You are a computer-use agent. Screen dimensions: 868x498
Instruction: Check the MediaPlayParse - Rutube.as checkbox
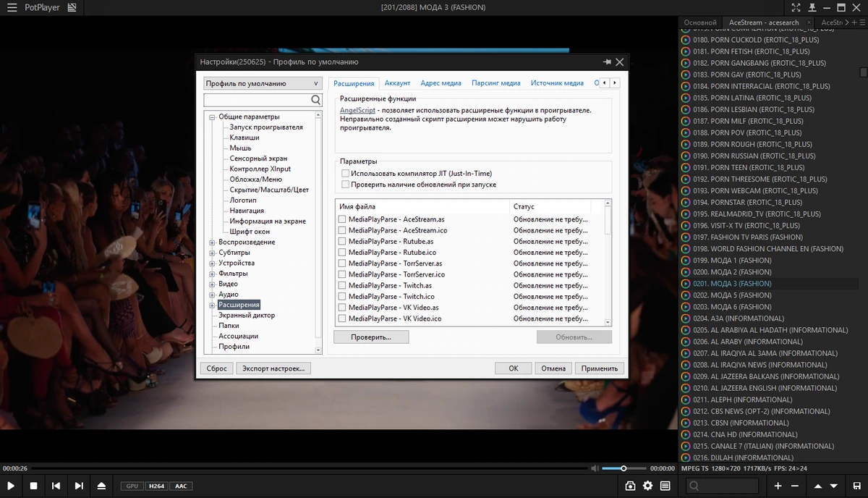(x=343, y=241)
